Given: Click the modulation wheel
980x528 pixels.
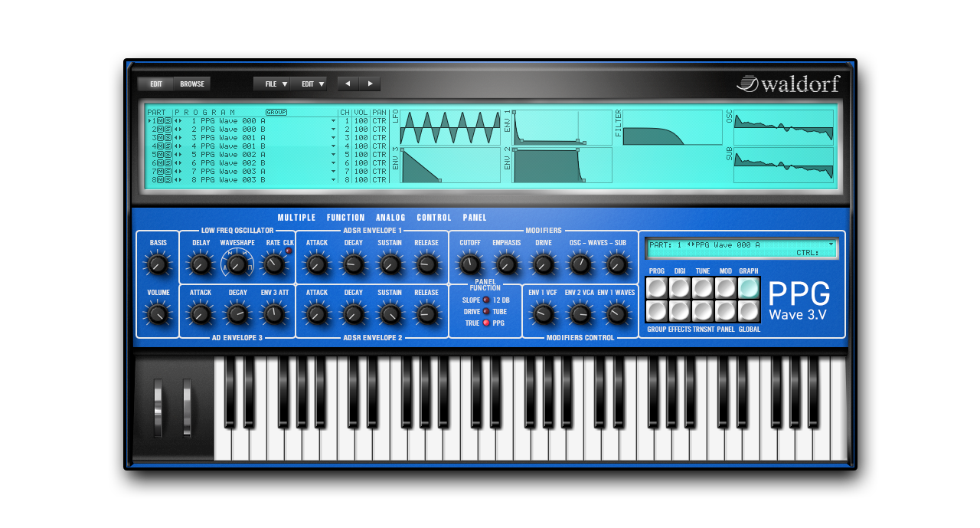Looking at the screenshot, I should [x=187, y=407].
